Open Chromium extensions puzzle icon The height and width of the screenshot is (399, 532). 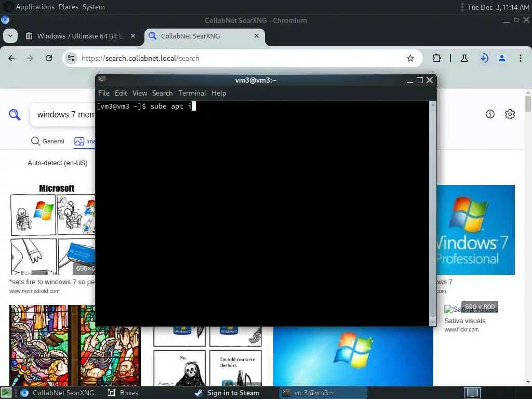pos(436,58)
